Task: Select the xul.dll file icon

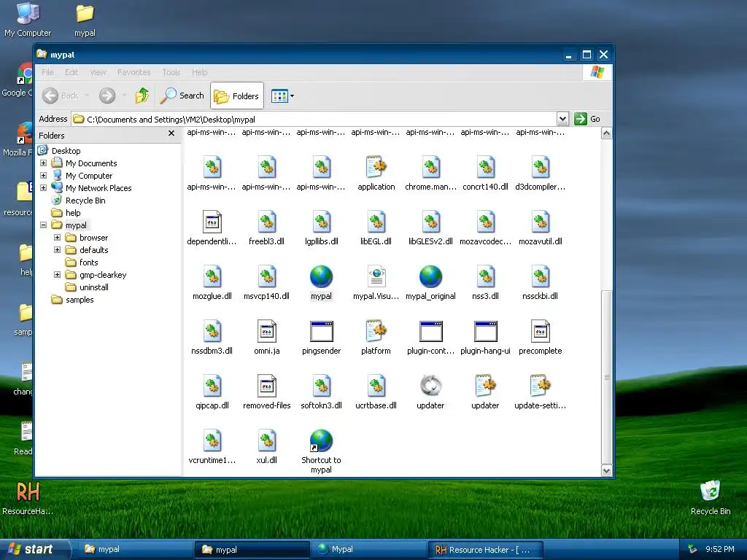Action: (267, 441)
